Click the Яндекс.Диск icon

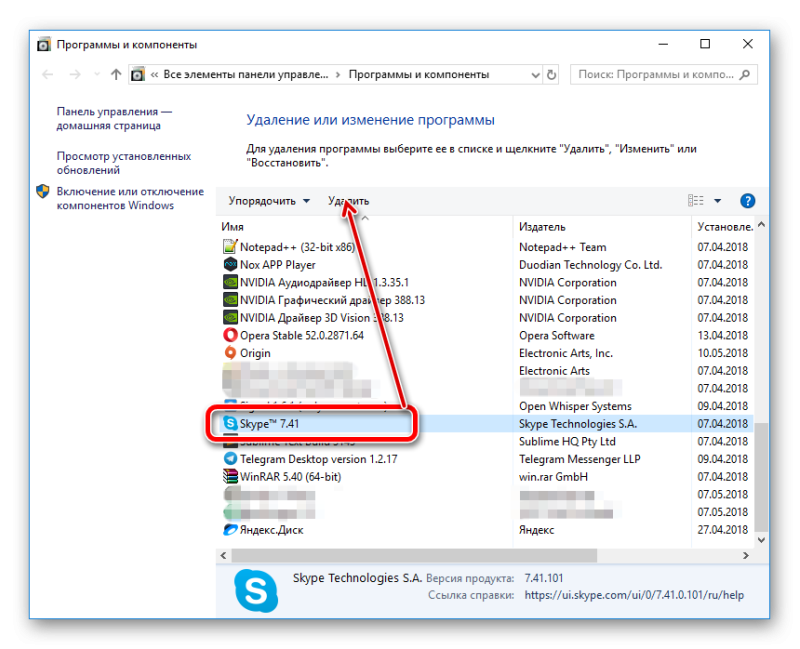(230, 530)
